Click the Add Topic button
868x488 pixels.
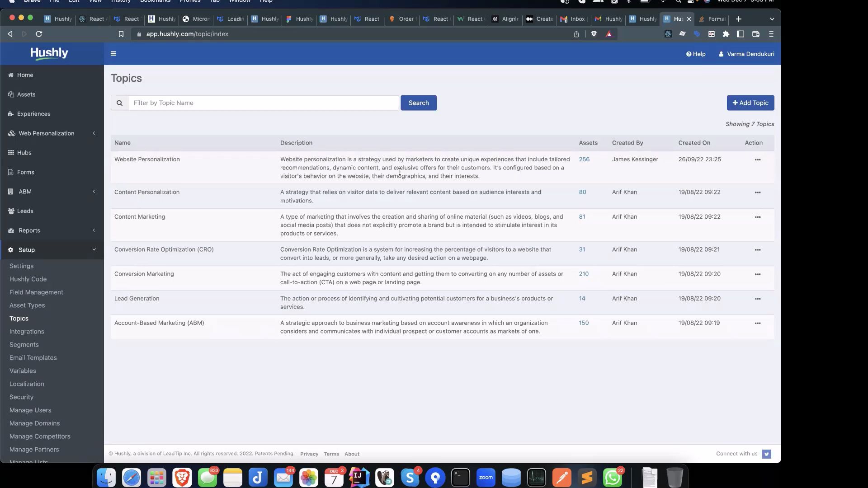pos(750,103)
